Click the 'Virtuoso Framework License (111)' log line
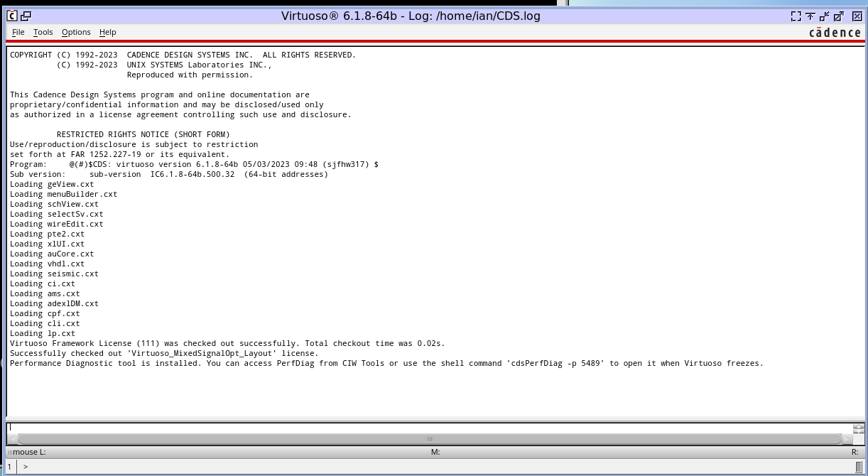 (227, 343)
